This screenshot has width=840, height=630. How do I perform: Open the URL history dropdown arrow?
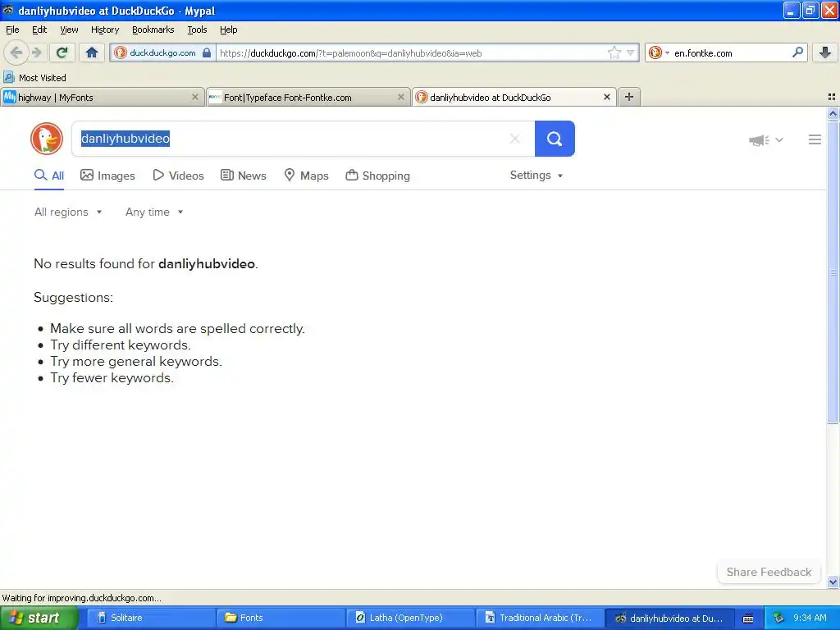point(631,52)
